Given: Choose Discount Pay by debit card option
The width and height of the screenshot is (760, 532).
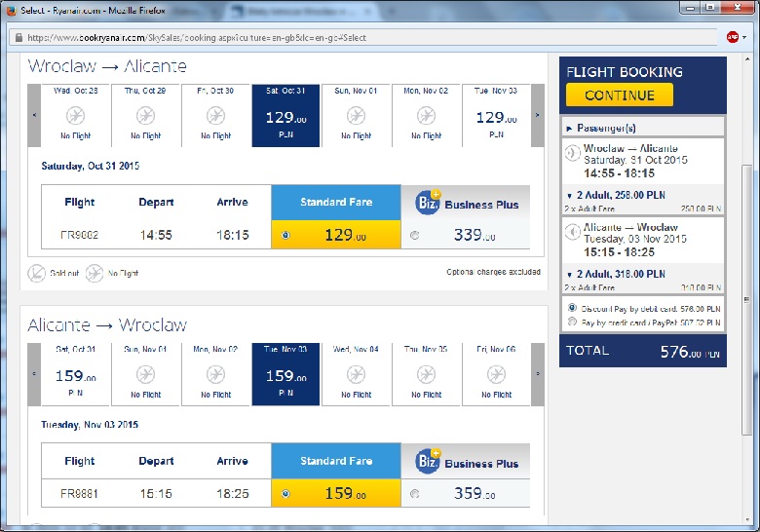Looking at the screenshot, I should point(572,308).
